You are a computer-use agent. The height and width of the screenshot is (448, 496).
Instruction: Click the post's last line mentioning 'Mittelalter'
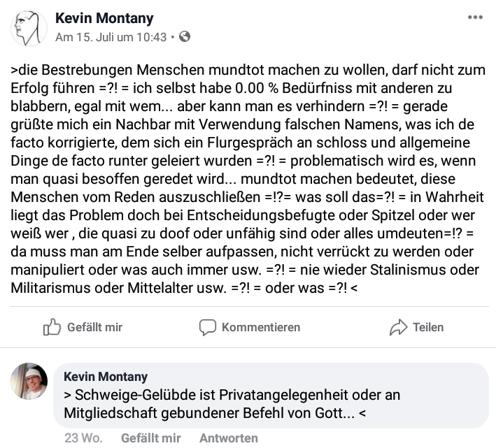coord(184,288)
